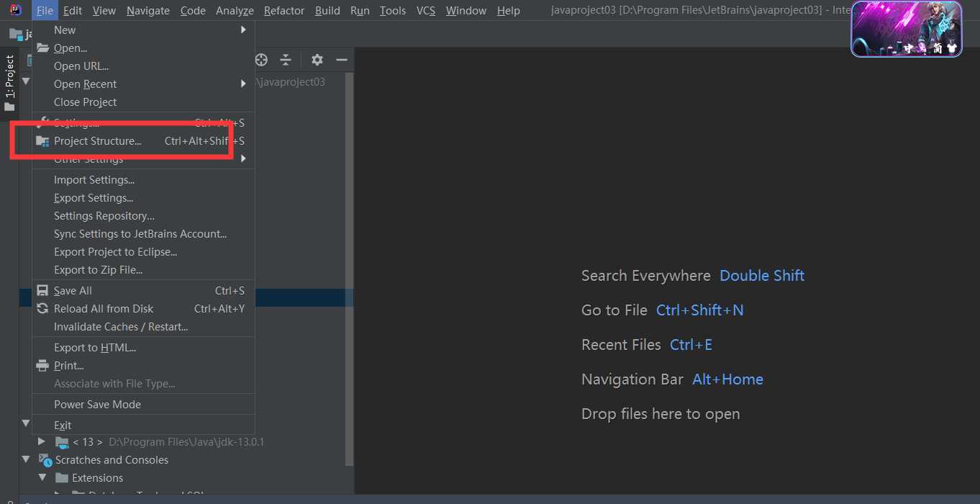Screen dimensions: 980x504
Task: Choose Open URL... menu entry
Action: (x=144, y=66)
